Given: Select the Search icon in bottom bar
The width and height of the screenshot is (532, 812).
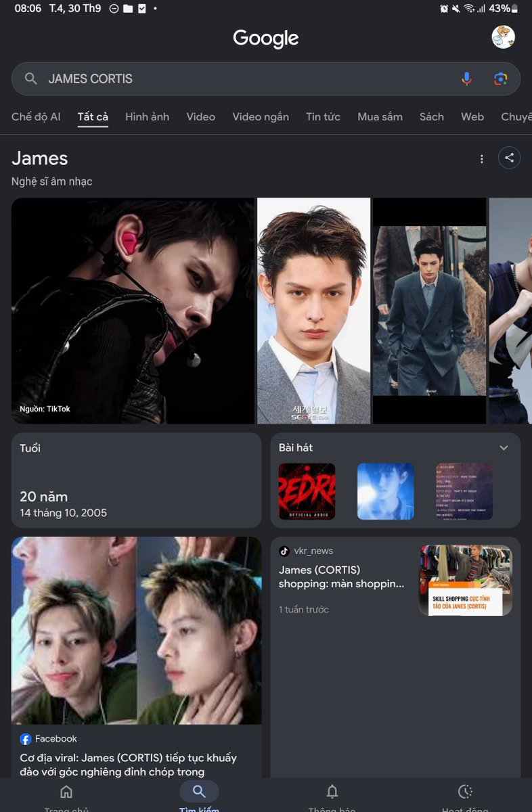Looking at the screenshot, I should point(199,792).
